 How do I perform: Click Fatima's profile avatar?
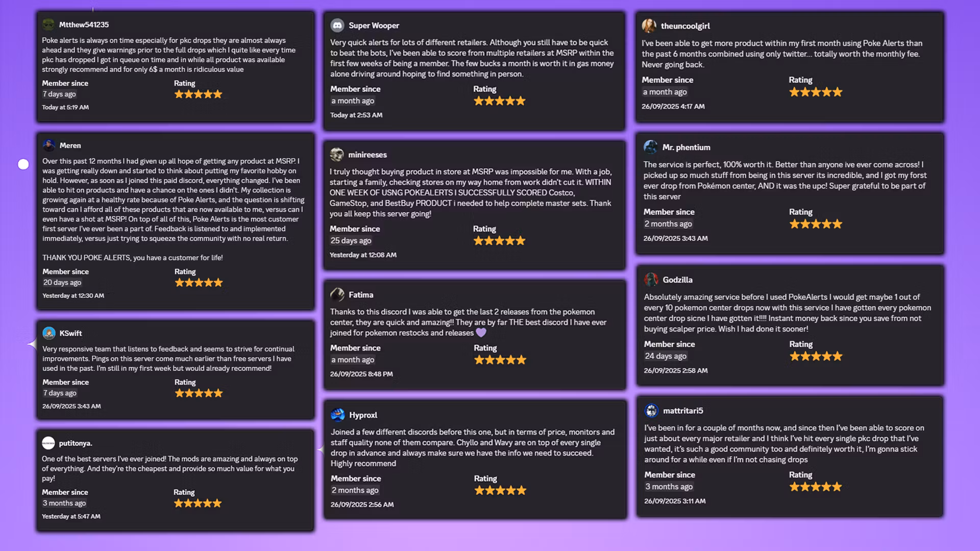337,295
